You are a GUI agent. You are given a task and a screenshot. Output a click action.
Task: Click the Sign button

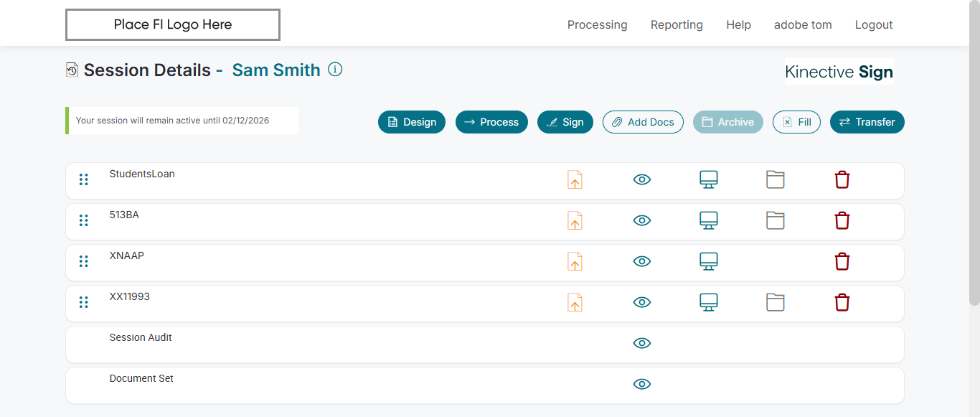(565, 122)
